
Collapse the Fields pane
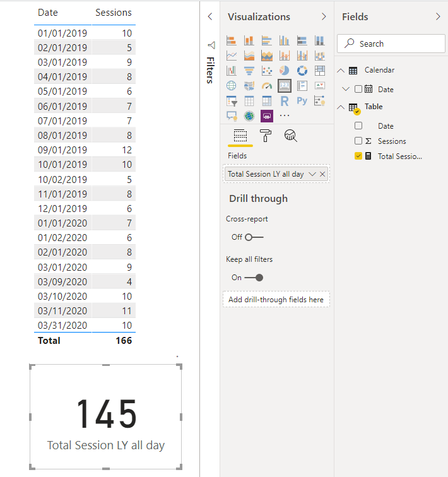[438, 16]
